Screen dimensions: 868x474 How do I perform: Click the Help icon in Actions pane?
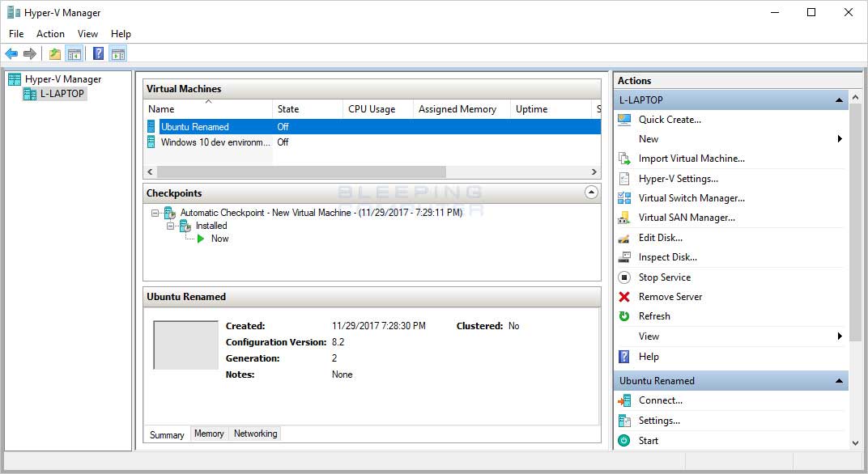(623, 357)
